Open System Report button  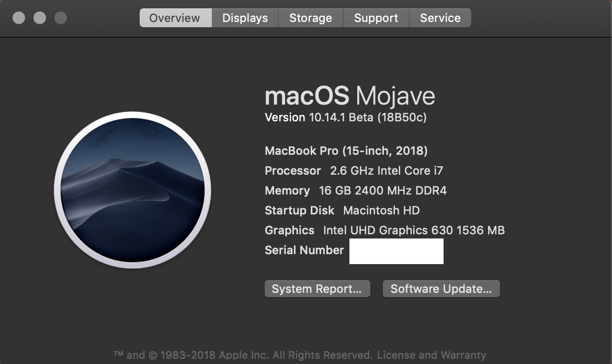coord(318,289)
